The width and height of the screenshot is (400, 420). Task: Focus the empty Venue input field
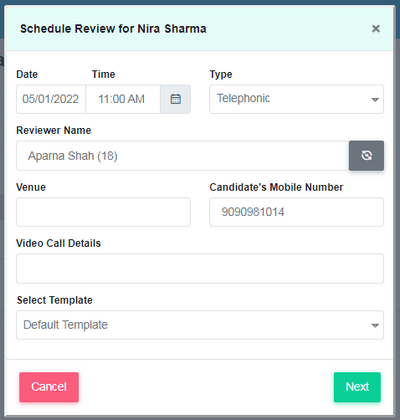pos(103,212)
